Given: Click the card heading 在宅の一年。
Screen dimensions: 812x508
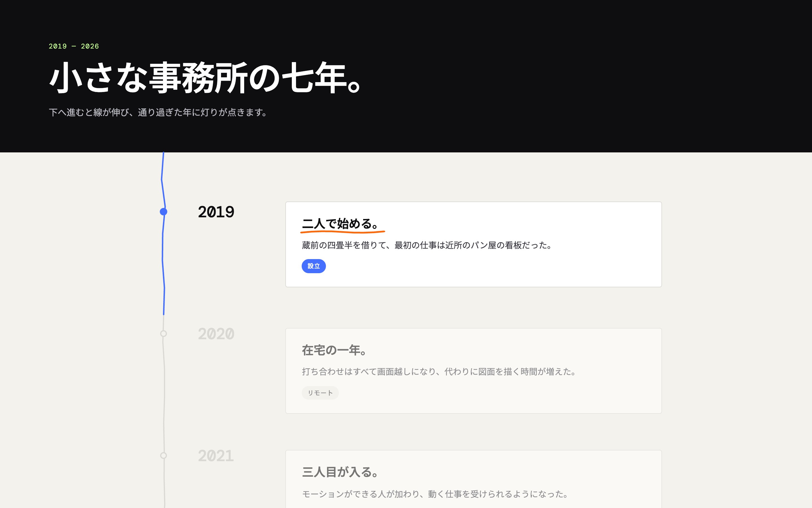Looking at the screenshot, I should coord(335,350).
